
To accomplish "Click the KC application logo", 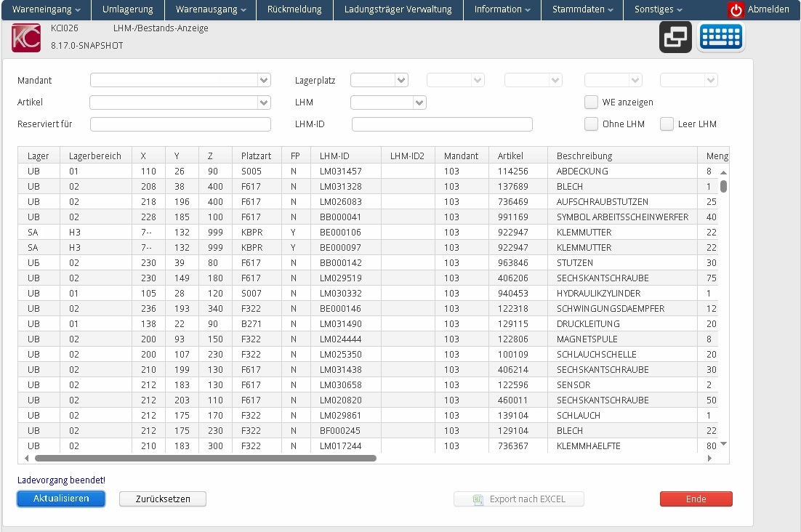I will 26,38.
